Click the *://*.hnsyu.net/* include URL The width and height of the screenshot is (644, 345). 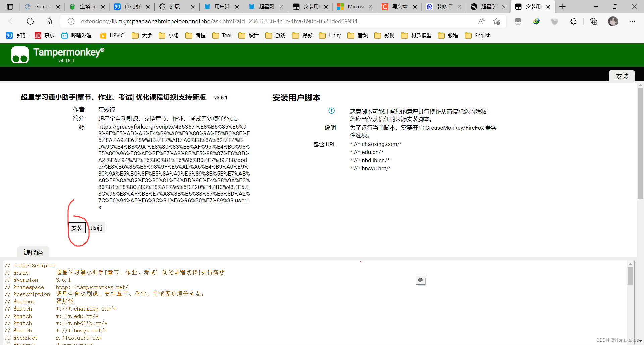pos(370,168)
